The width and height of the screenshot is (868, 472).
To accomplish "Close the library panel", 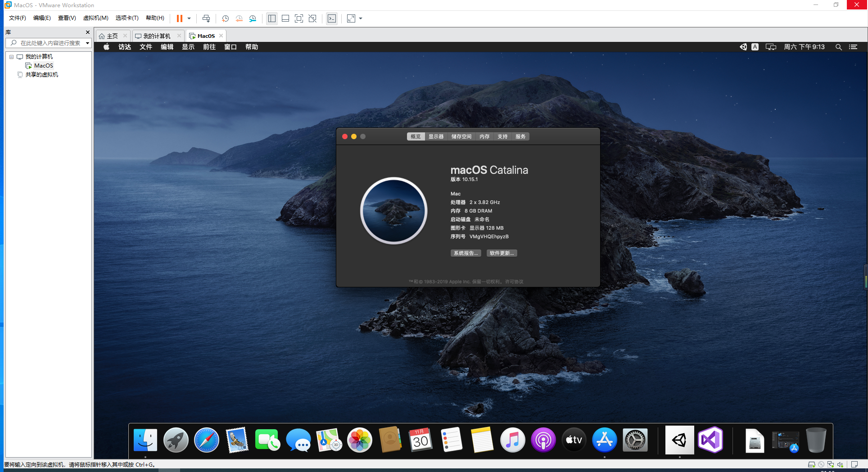I will [x=88, y=32].
